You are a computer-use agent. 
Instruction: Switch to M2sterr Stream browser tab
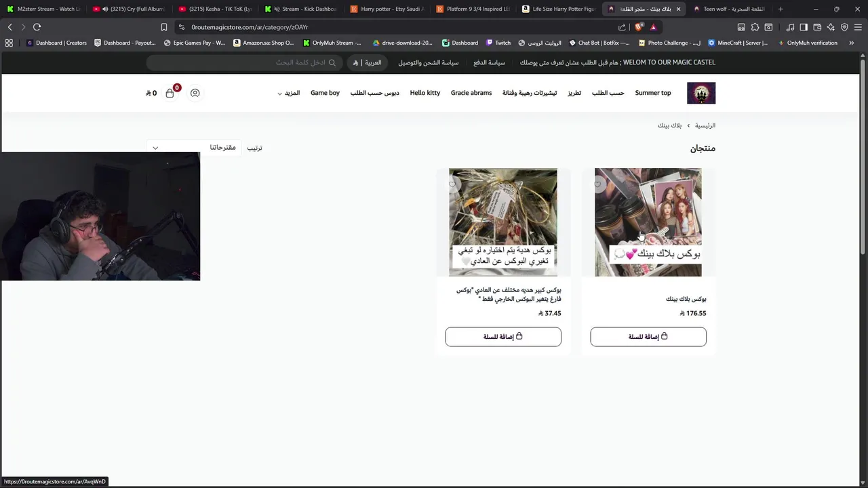point(43,9)
